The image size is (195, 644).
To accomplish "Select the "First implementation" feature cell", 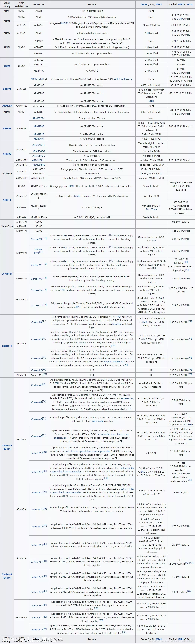I will 92,11.
